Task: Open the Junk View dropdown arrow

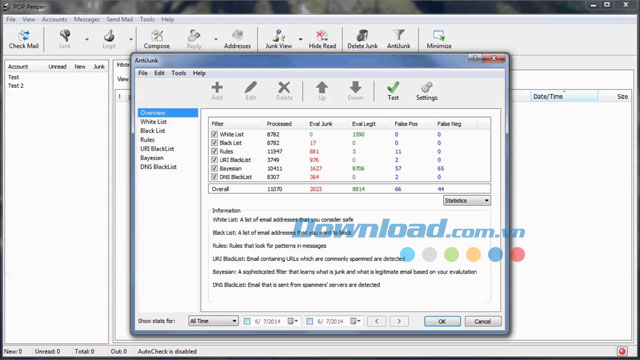Action: point(300,39)
